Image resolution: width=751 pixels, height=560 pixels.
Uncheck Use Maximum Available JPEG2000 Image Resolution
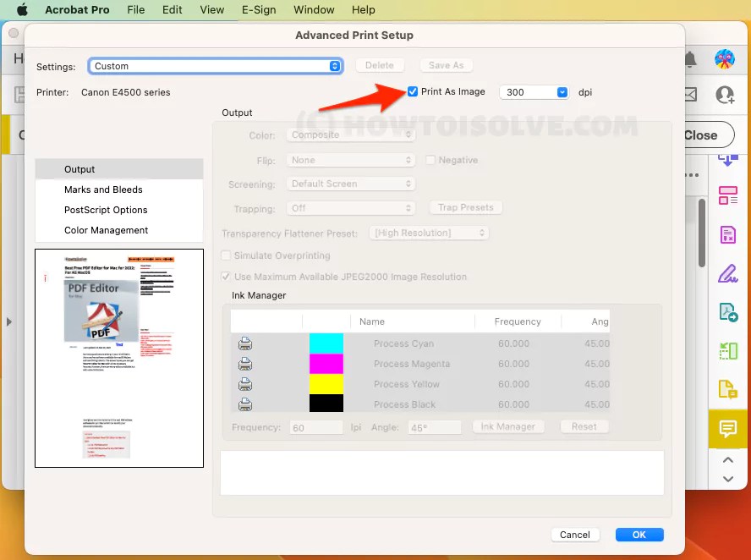226,276
